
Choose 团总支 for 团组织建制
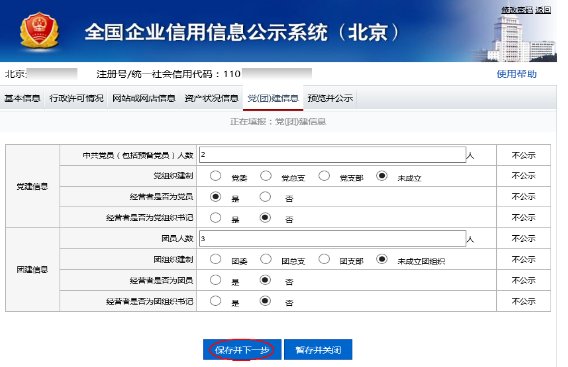266,259
